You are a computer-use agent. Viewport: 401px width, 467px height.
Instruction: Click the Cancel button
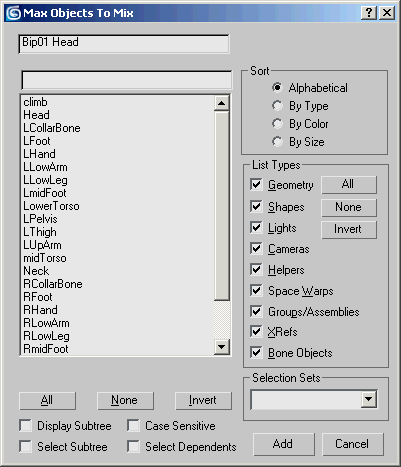352,444
